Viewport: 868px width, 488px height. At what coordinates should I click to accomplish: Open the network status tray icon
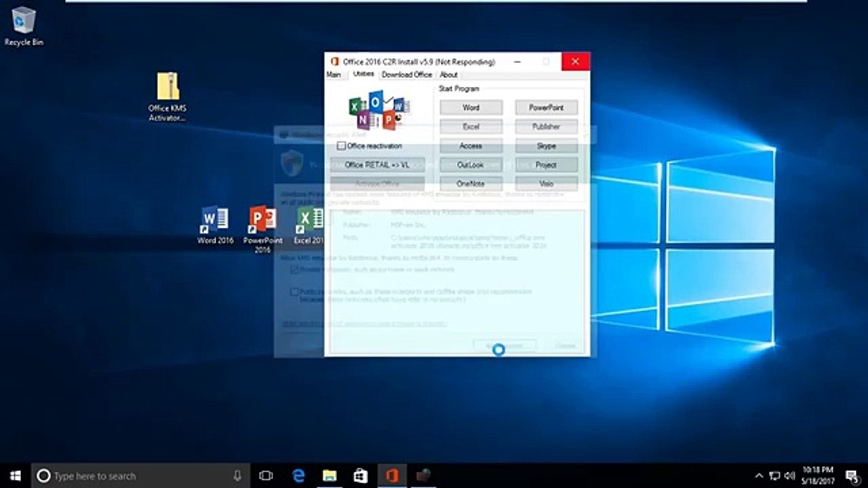[774, 476]
